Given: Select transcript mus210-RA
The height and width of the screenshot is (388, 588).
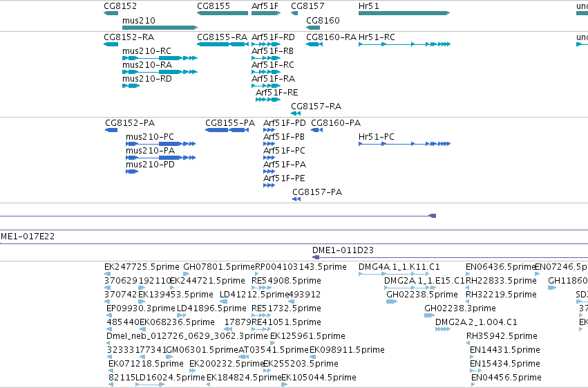Looking at the screenshot, I should point(160,72).
